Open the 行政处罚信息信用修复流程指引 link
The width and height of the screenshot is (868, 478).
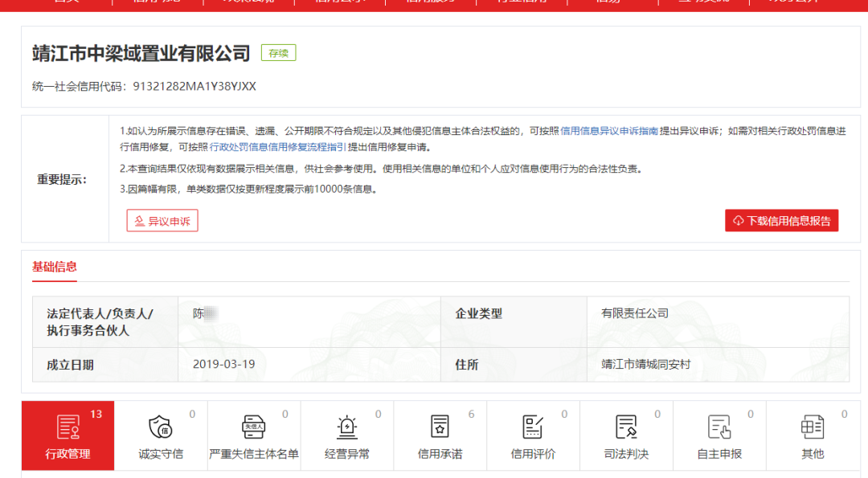pos(277,147)
